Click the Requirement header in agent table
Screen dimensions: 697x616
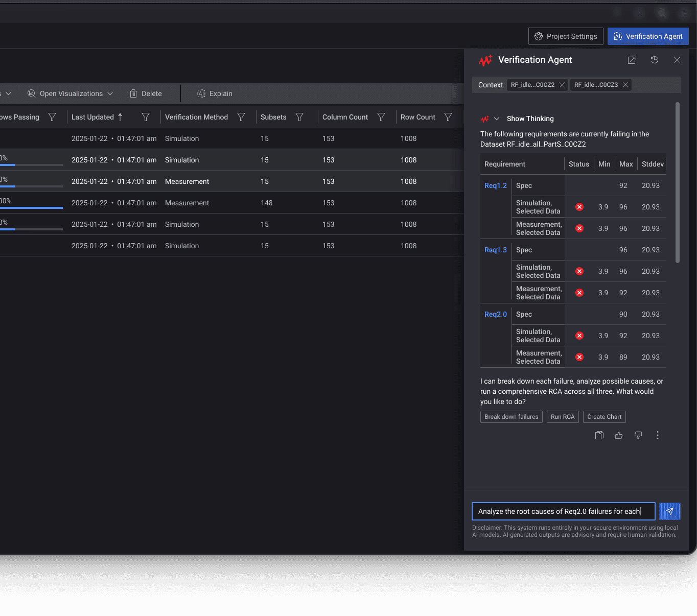(505, 164)
